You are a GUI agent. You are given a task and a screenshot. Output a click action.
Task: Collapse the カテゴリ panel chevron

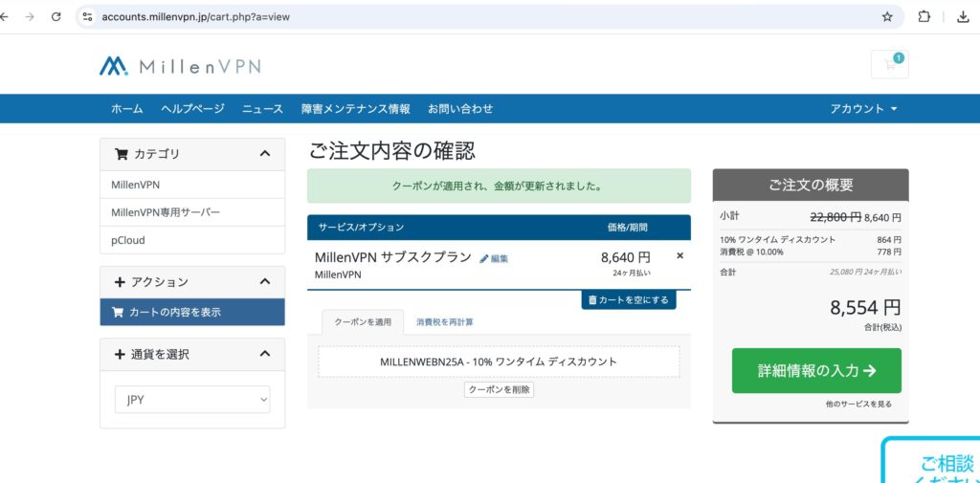(x=265, y=154)
